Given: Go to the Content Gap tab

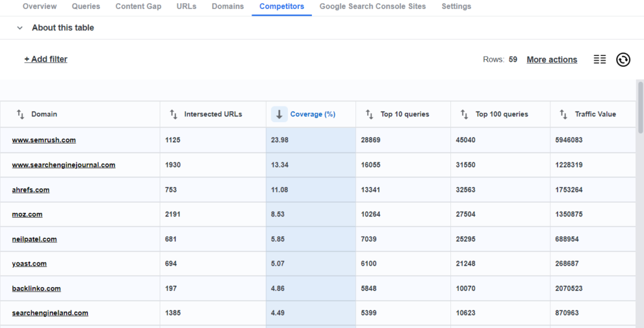Looking at the screenshot, I should click(138, 6).
